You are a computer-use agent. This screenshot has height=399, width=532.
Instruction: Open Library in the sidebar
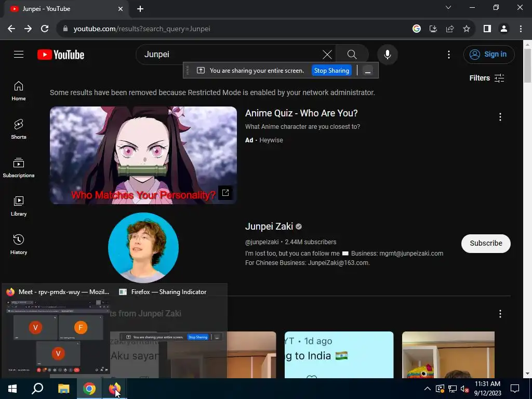pyautogui.click(x=19, y=206)
